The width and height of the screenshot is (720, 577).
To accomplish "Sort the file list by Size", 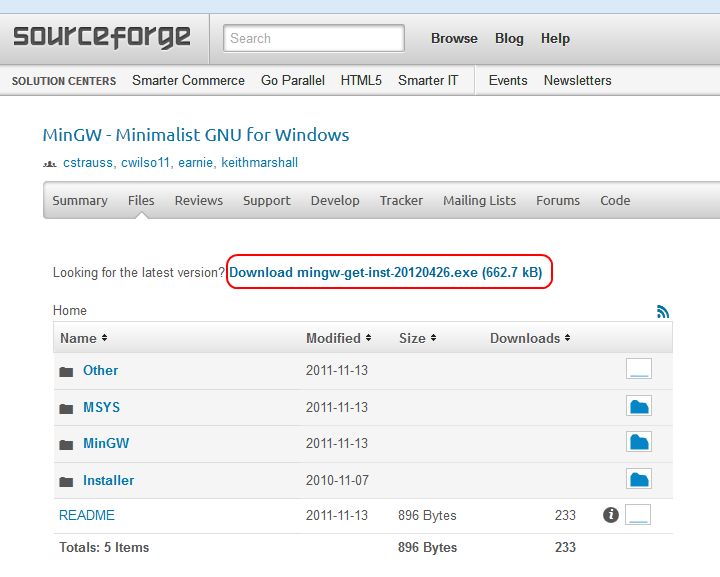I will point(417,338).
